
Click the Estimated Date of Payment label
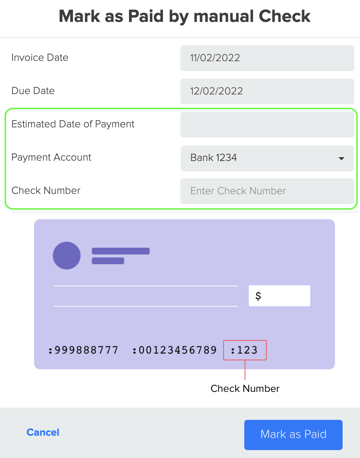[73, 124]
